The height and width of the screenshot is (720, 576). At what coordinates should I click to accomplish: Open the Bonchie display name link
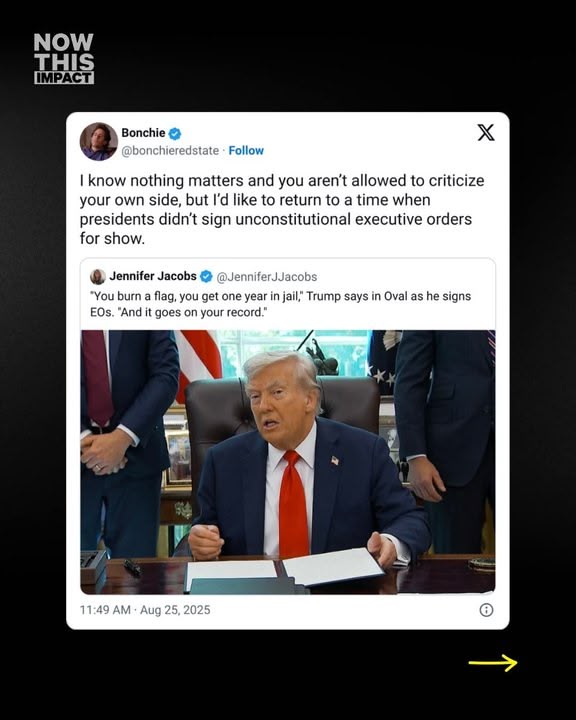143,133
